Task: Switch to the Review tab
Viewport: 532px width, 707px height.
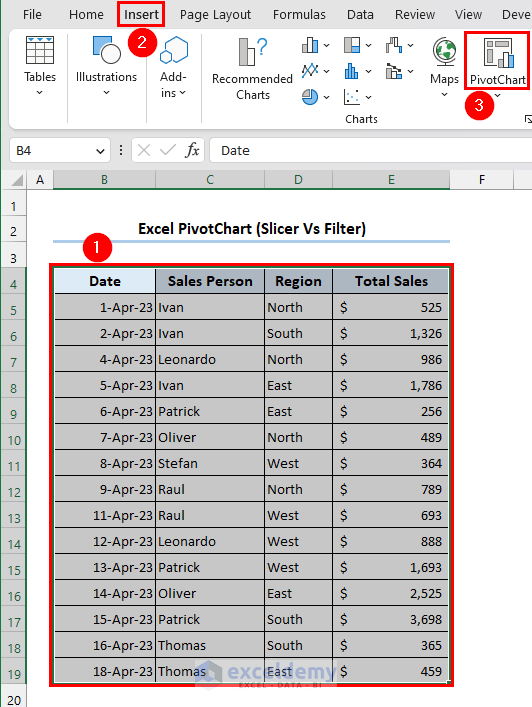Action: click(x=415, y=14)
